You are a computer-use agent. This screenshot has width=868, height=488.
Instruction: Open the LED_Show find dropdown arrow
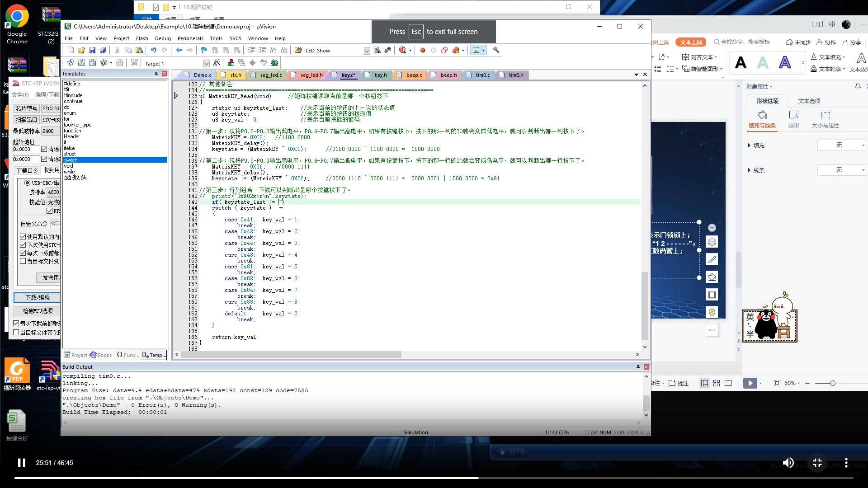coord(367,51)
